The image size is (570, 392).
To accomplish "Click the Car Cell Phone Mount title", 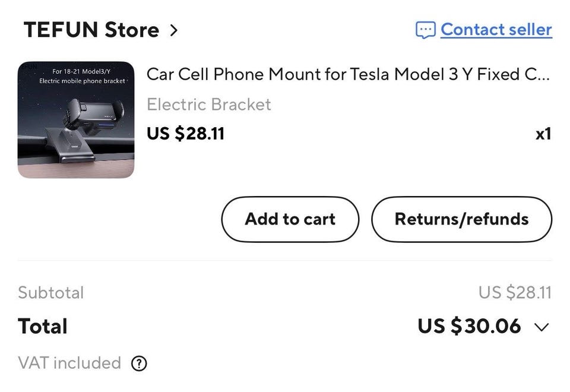I will [347, 74].
